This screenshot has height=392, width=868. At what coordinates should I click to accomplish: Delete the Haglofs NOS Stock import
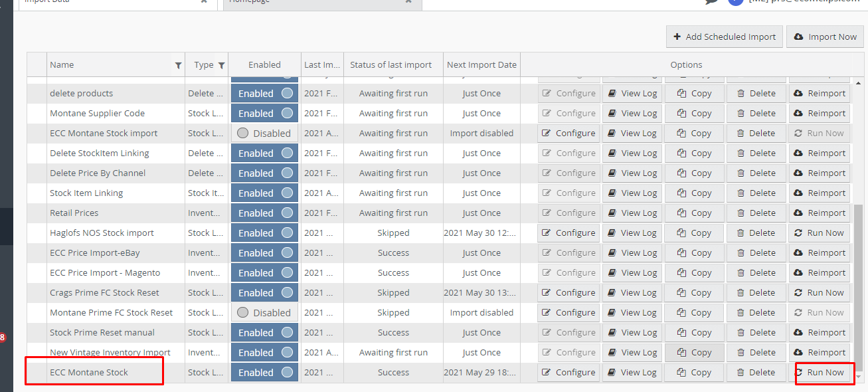756,233
